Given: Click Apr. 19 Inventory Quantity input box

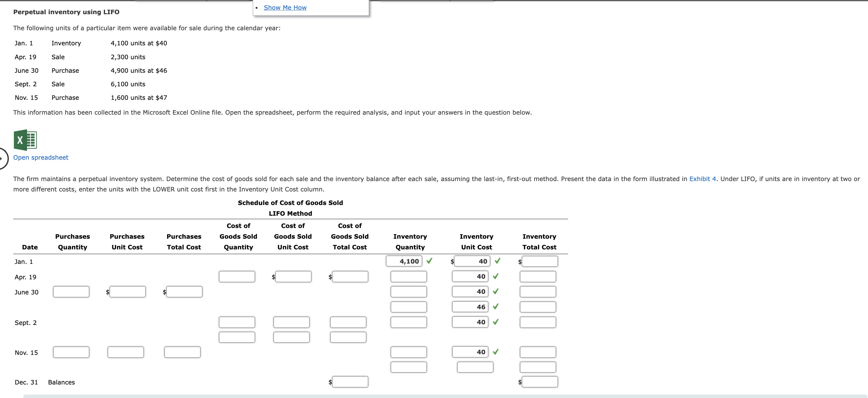Looking at the screenshot, I should point(408,276).
